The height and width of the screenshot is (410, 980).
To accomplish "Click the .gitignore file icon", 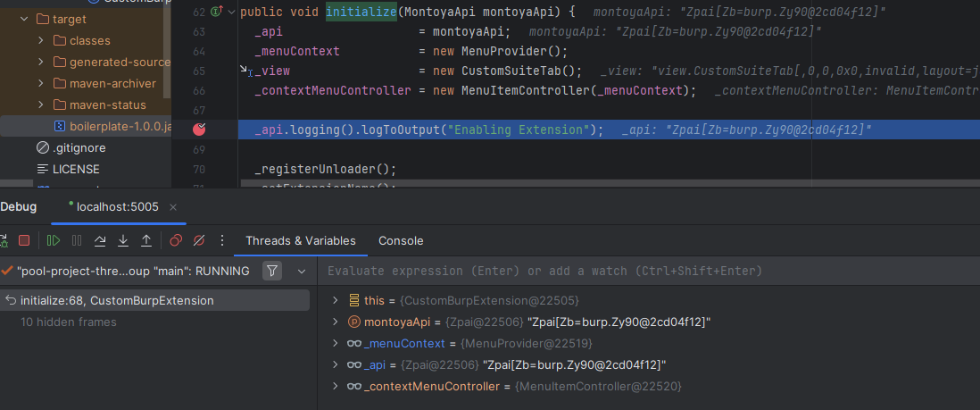I will pos(43,147).
